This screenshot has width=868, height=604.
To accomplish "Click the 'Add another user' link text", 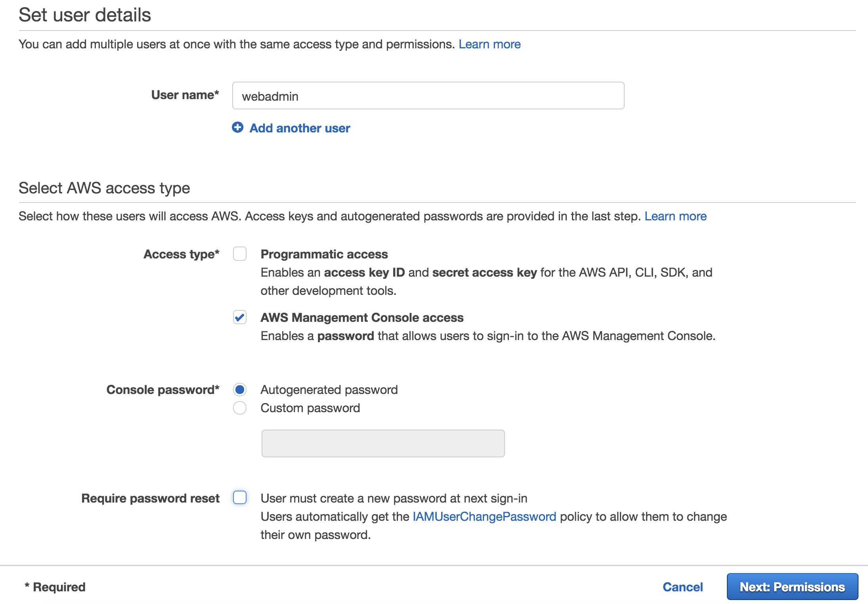I will tap(300, 128).
